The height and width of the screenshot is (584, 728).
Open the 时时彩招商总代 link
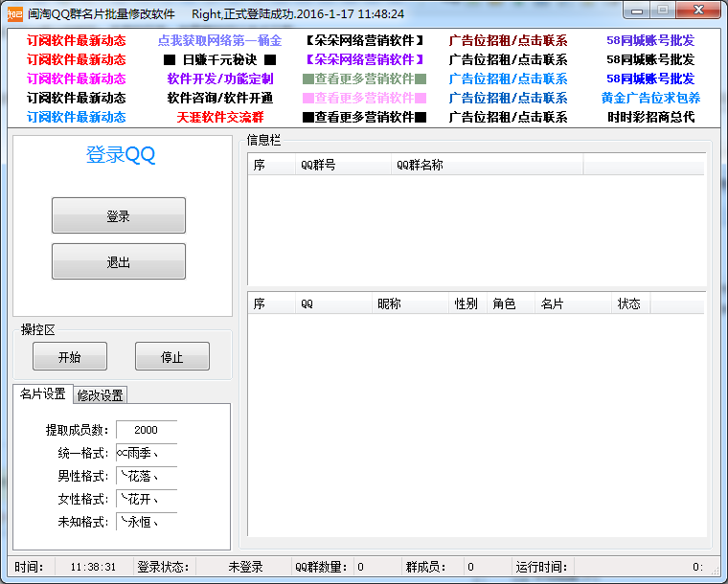650,117
